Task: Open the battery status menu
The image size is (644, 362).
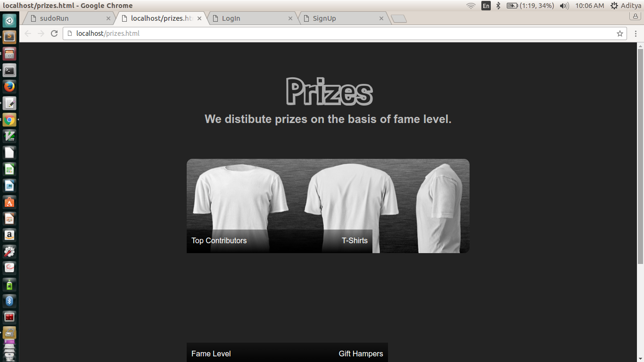Action: point(530,6)
